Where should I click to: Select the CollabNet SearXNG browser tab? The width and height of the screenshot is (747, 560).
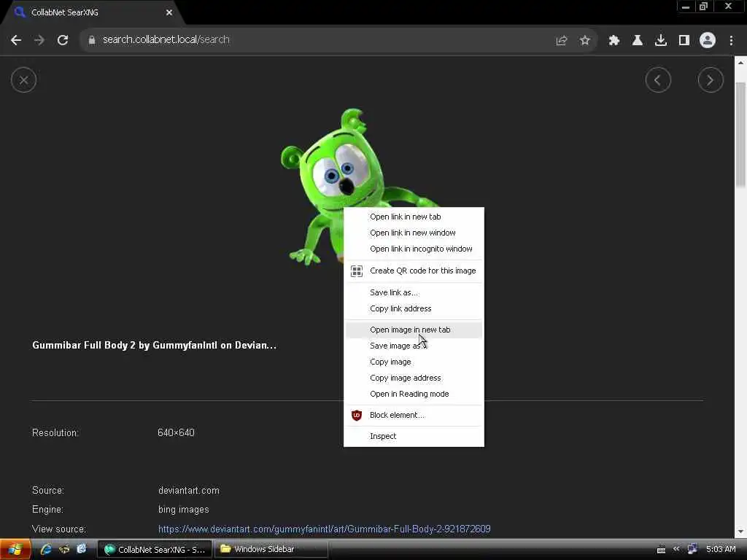(x=94, y=12)
